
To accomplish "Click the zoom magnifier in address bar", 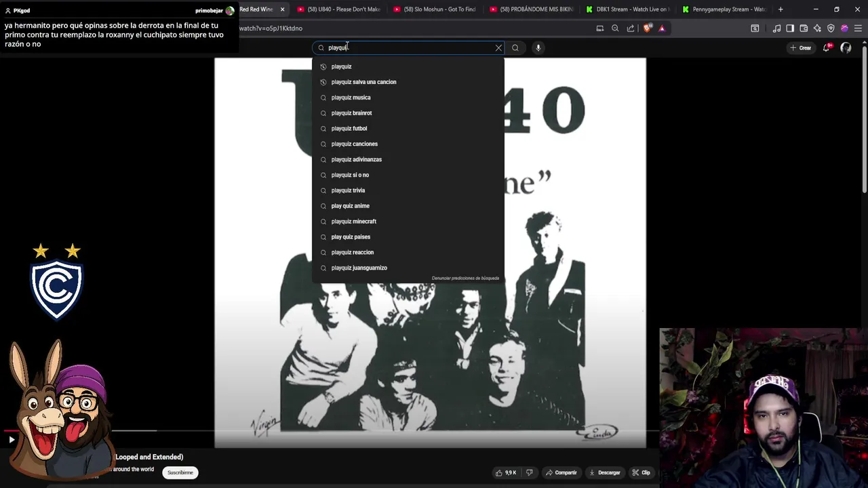I will click(x=615, y=28).
